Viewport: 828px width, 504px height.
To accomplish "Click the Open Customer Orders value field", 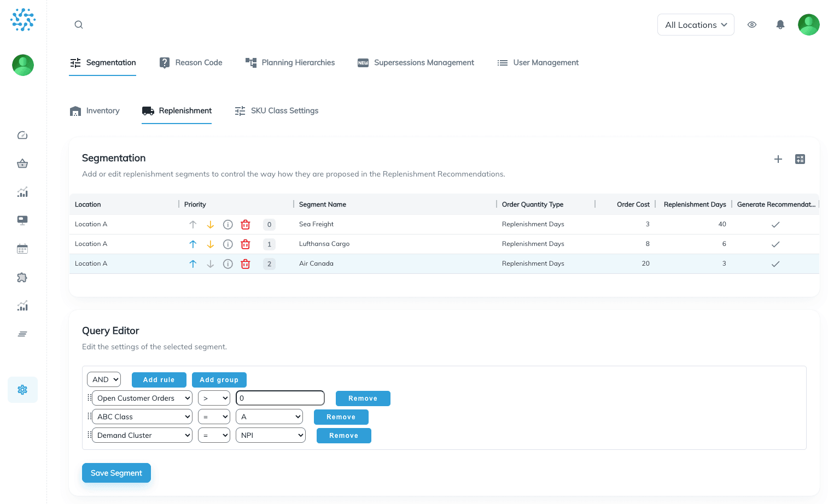I will pos(279,398).
